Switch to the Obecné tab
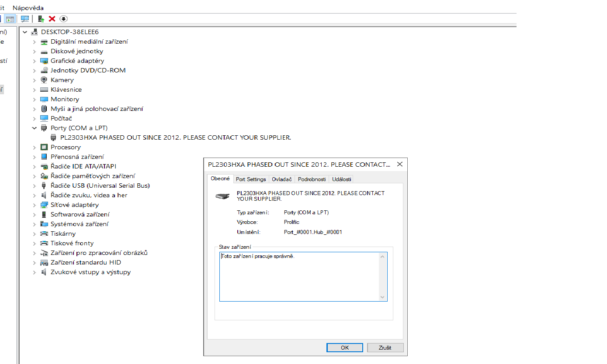 pyautogui.click(x=220, y=179)
